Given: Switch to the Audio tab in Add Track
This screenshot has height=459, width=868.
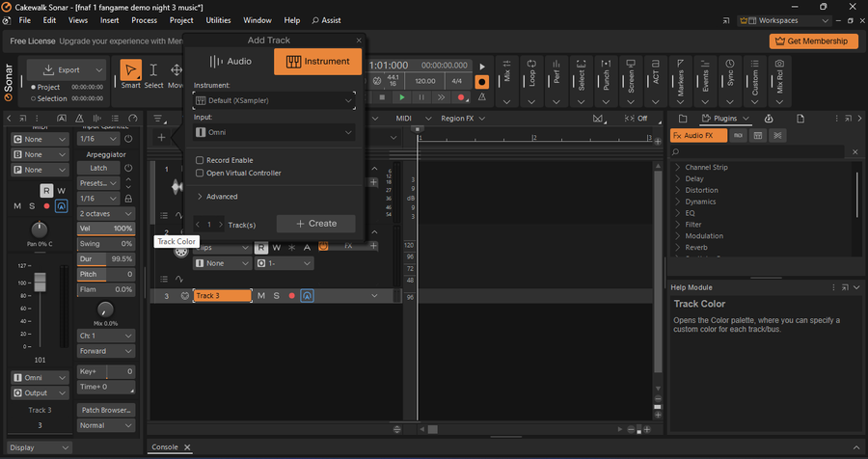Looking at the screenshot, I should pyautogui.click(x=231, y=62).
